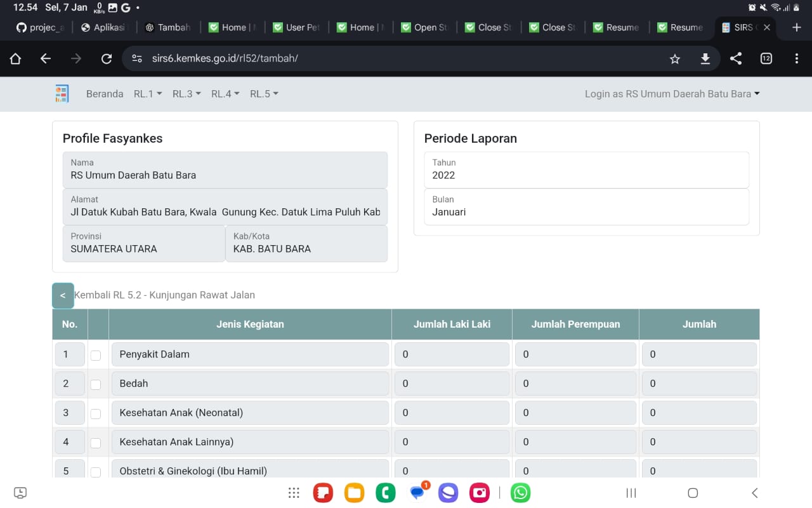Image resolution: width=812 pixels, height=508 pixels.
Task: Open site info icon beside URL
Action: [136, 58]
